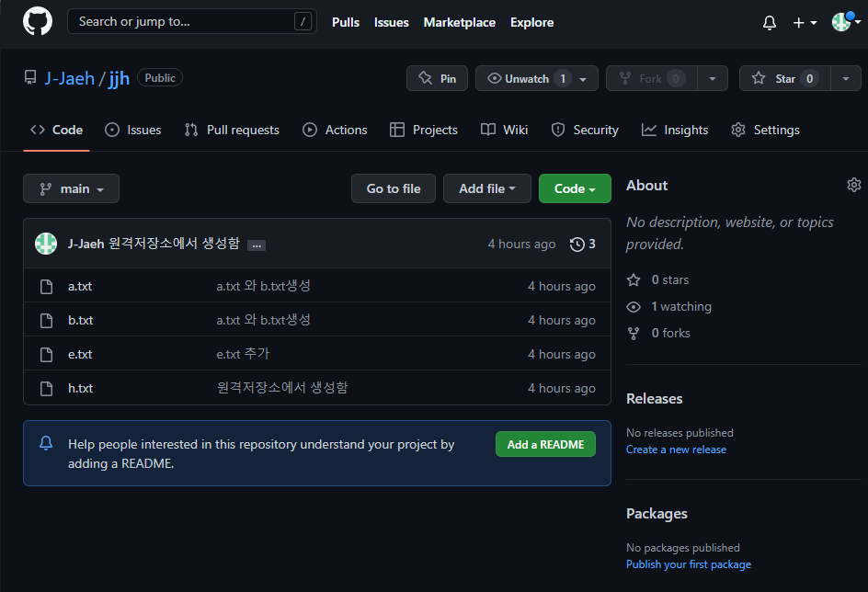
Task: Open Issues in top navigation
Action: point(392,23)
